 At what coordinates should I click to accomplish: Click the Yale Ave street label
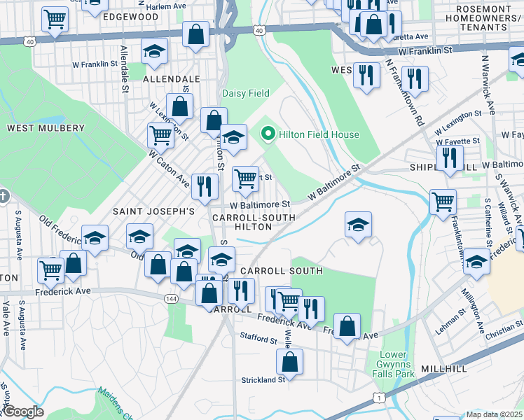[x=6, y=318]
